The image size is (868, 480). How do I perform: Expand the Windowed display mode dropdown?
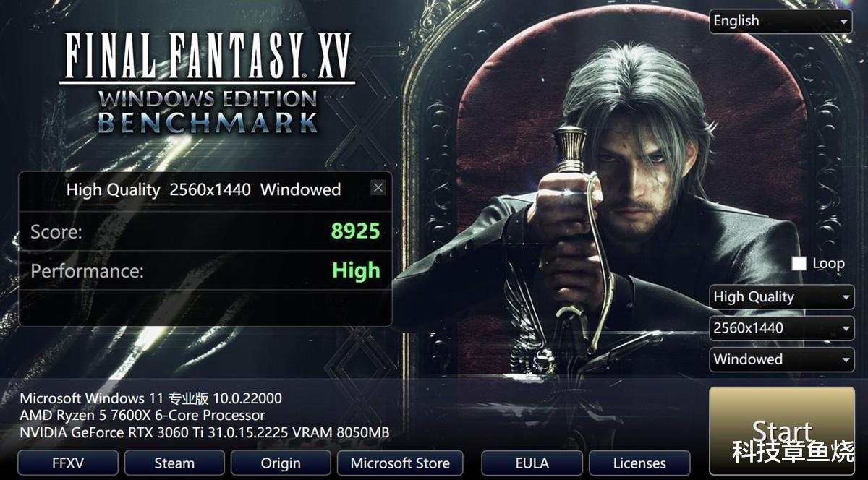coord(782,359)
